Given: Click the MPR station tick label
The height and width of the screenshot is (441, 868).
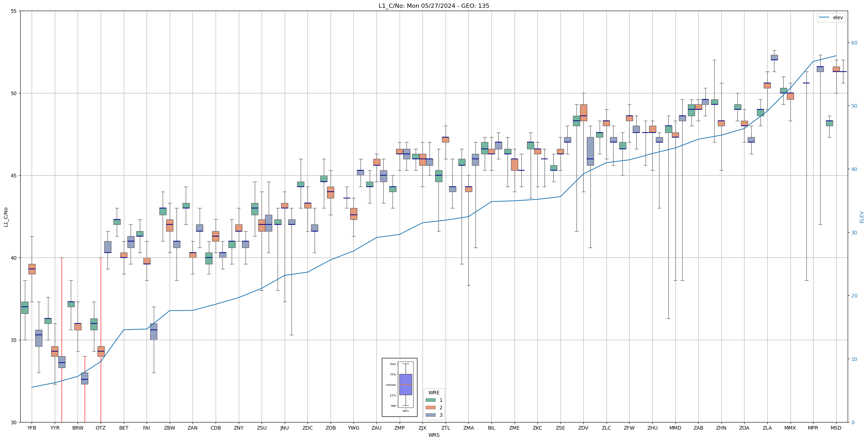Looking at the screenshot, I should click(x=813, y=428).
